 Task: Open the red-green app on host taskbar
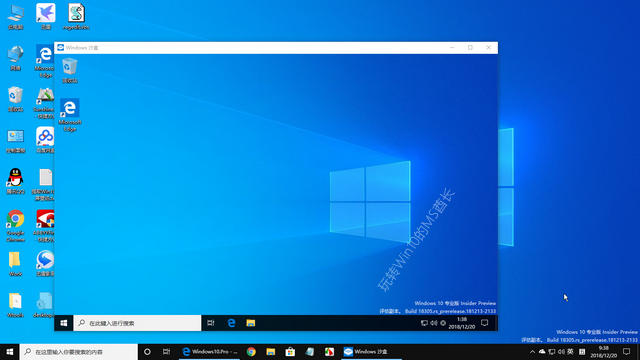[x=329, y=351]
